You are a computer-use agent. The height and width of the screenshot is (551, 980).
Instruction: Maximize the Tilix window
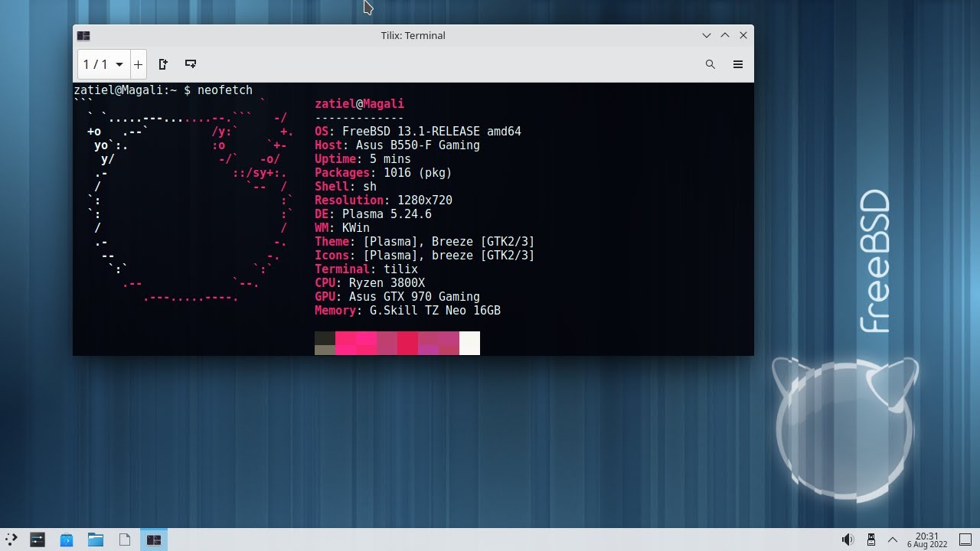click(725, 35)
